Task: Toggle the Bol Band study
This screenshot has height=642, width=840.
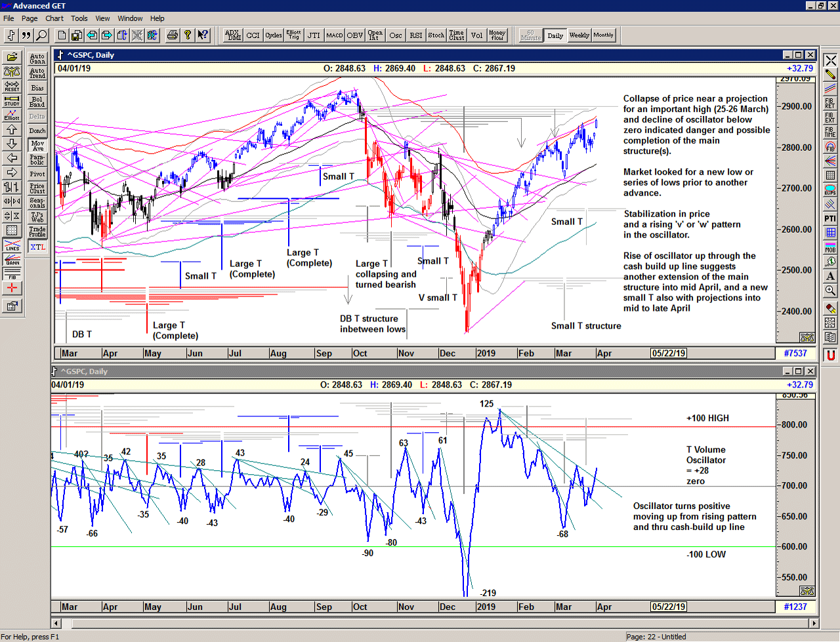Action: coord(37,102)
